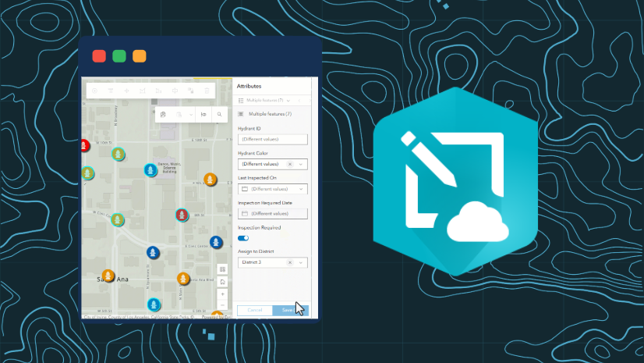The image size is (644, 363).
Task: Clear the Hydrant Color value with X
Action: (x=290, y=164)
